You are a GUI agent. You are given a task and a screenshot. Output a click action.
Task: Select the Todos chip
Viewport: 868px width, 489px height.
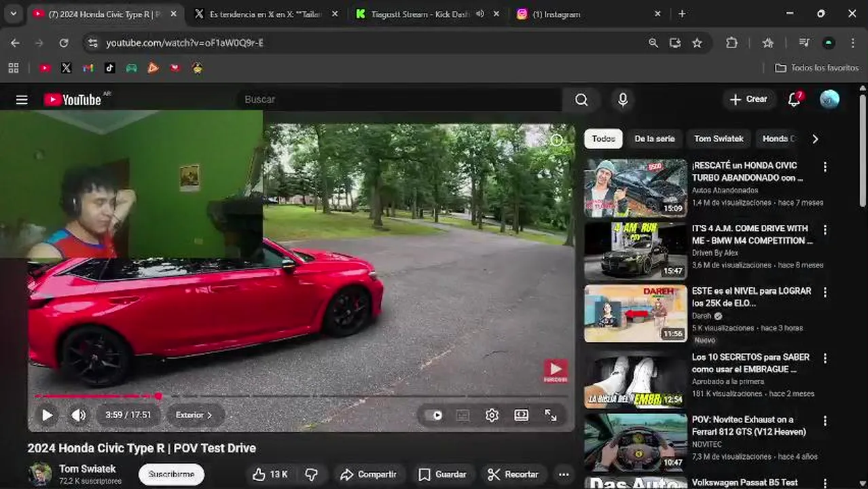point(603,139)
